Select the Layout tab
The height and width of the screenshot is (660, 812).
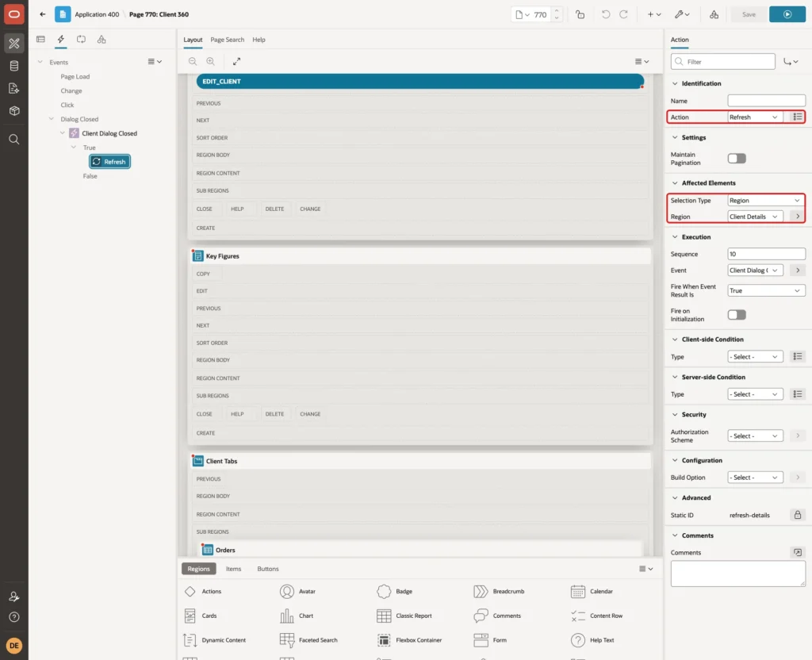(x=193, y=40)
